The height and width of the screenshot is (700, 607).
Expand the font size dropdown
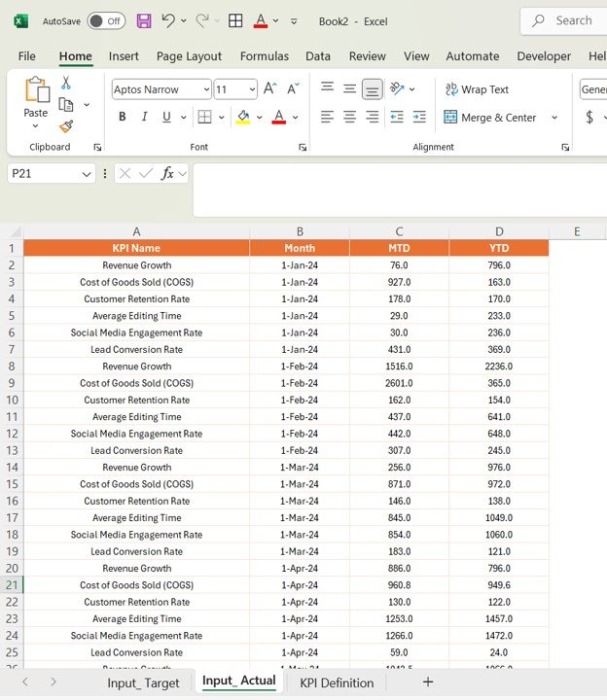(x=250, y=89)
